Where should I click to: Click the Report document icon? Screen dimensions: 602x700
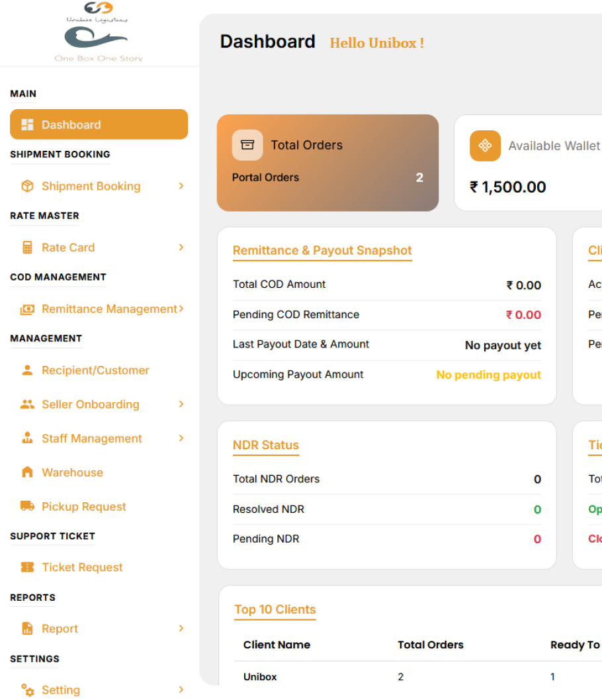tap(27, 628)
